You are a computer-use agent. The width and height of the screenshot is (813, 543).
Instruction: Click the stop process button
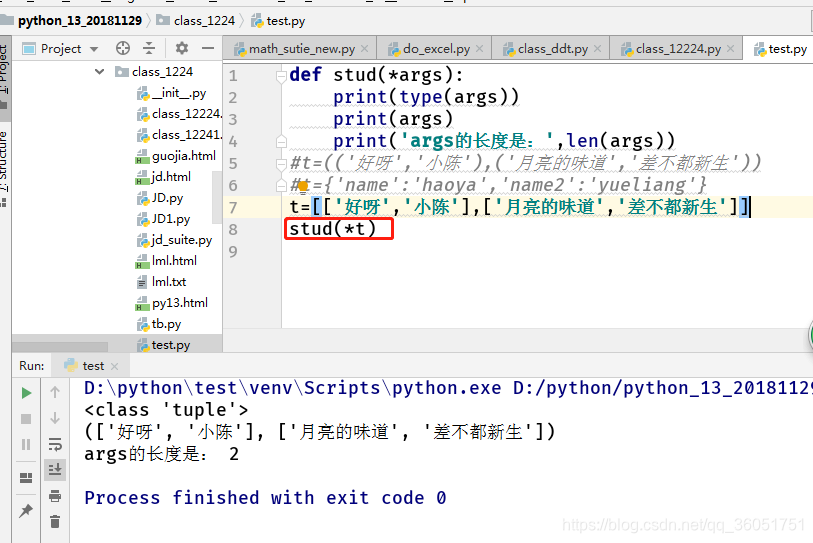coord(26,419)
